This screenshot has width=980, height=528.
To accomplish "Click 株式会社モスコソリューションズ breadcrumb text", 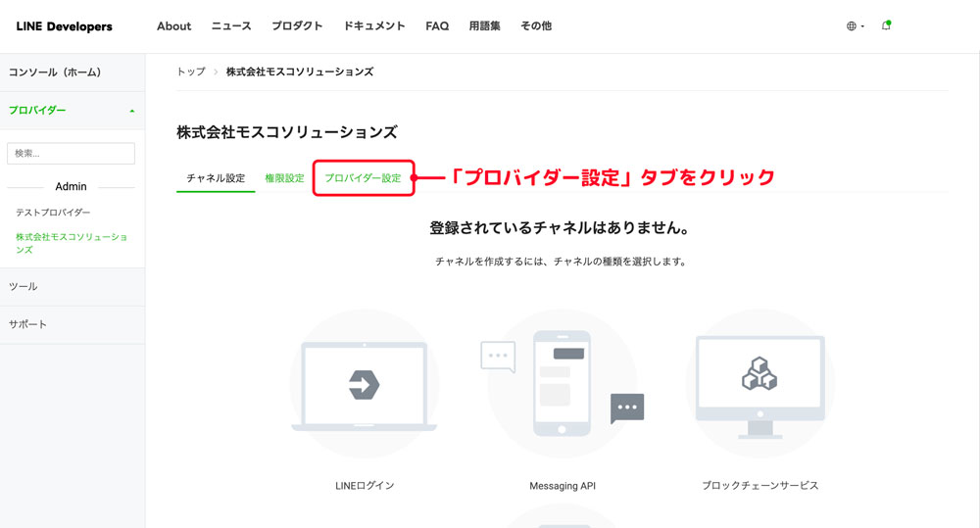I will (300, 72).
